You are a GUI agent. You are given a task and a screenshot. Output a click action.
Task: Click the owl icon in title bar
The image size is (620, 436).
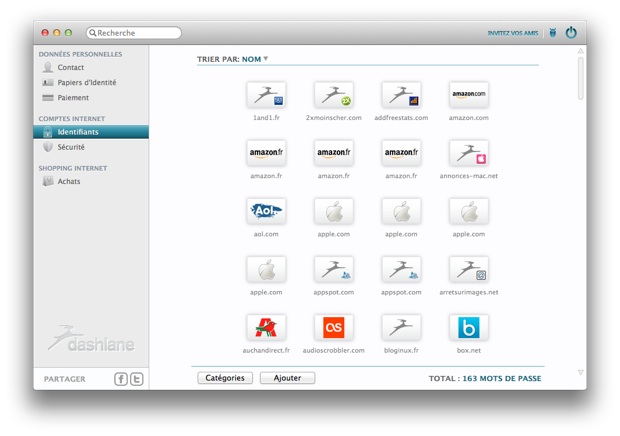click(553, 32)
